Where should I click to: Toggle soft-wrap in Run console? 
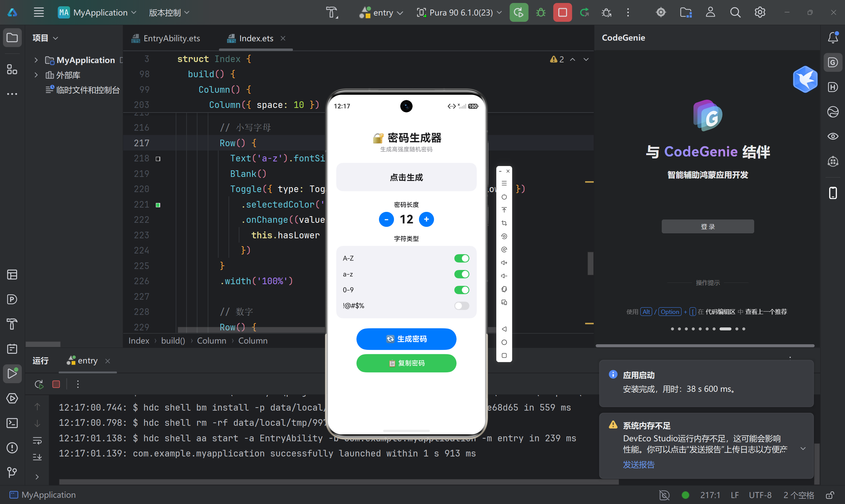point(37,441)
